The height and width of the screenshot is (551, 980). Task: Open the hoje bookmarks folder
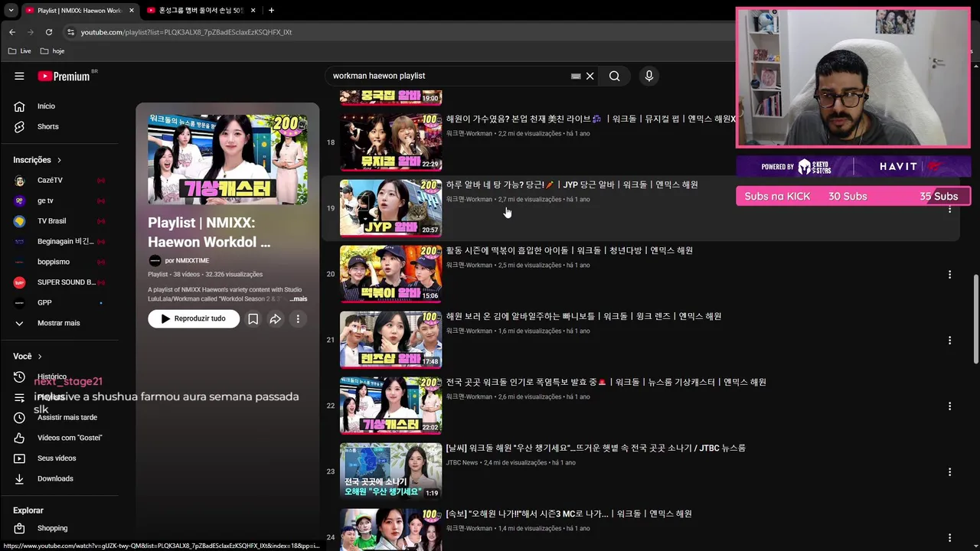coord(52,51)
